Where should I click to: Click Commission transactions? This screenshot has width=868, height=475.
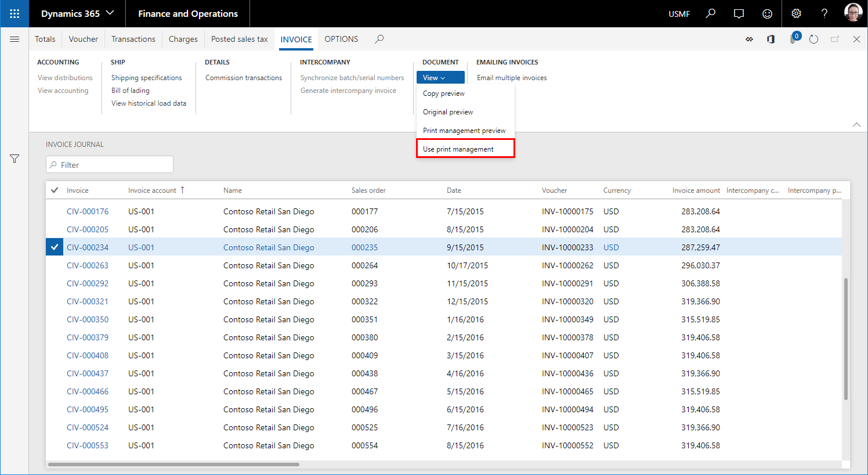click(x=244, y=78)
